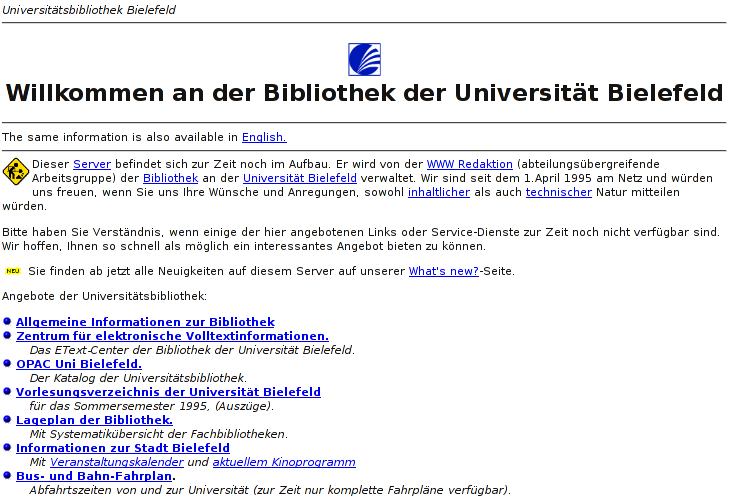Click the bullet beside Vorlesungsverzeichnis der Universität Bielefeld

pyautogui.click(x=7, y=392)
